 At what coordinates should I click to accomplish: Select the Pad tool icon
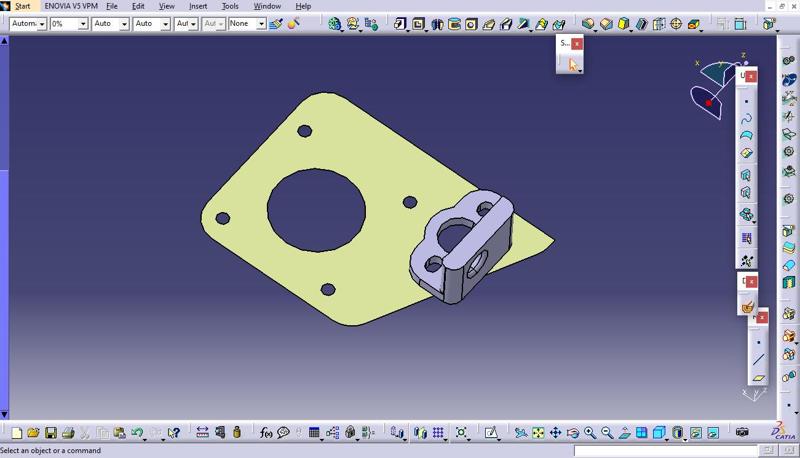[400, 24]
